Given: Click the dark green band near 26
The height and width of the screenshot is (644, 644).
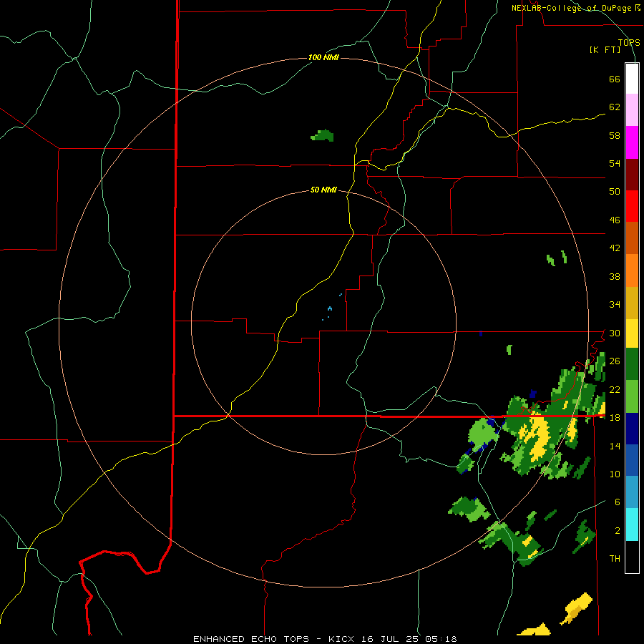Looking at the screenshot, I should click(x=632, y=364).
